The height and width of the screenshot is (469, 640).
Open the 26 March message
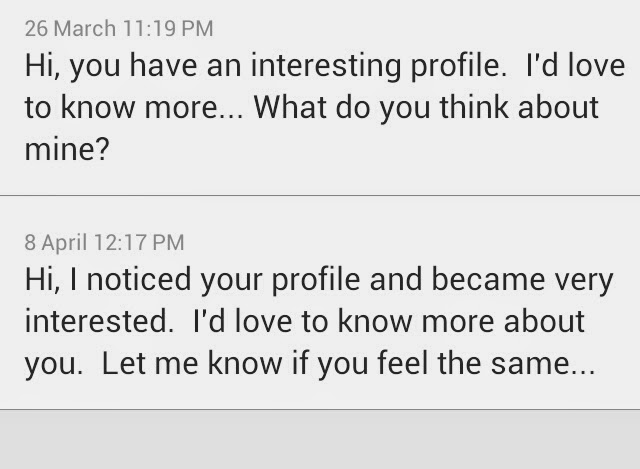click(320, 100)
